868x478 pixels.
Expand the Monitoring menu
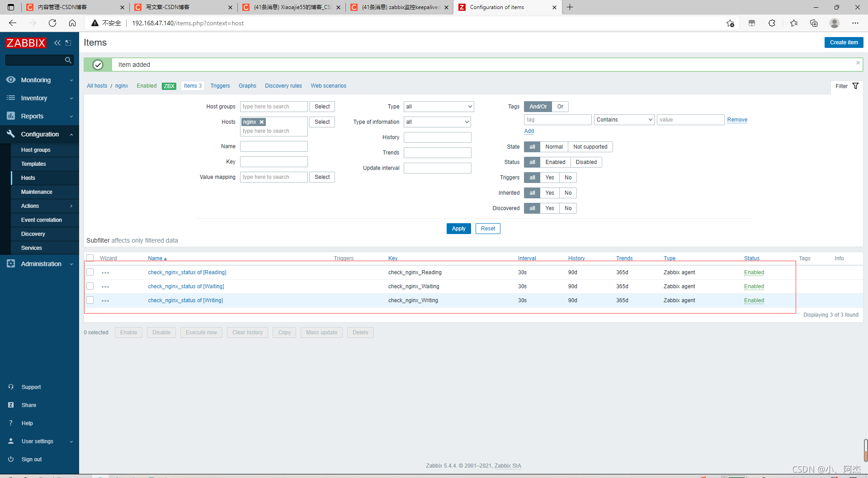(71, 80)
